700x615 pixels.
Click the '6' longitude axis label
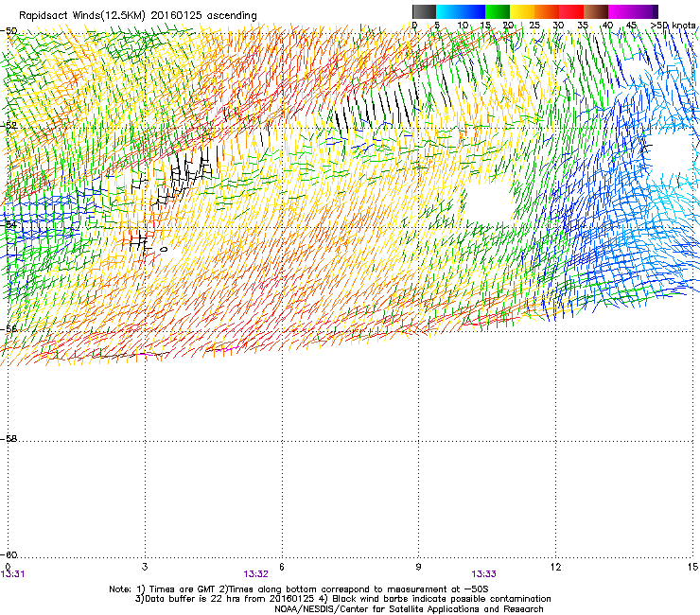282,567
